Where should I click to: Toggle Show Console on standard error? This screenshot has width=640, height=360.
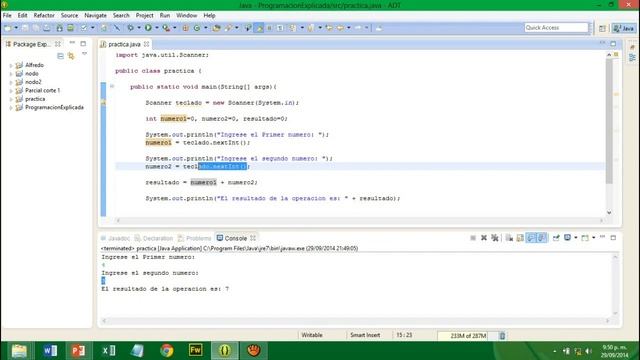(542, 238)
